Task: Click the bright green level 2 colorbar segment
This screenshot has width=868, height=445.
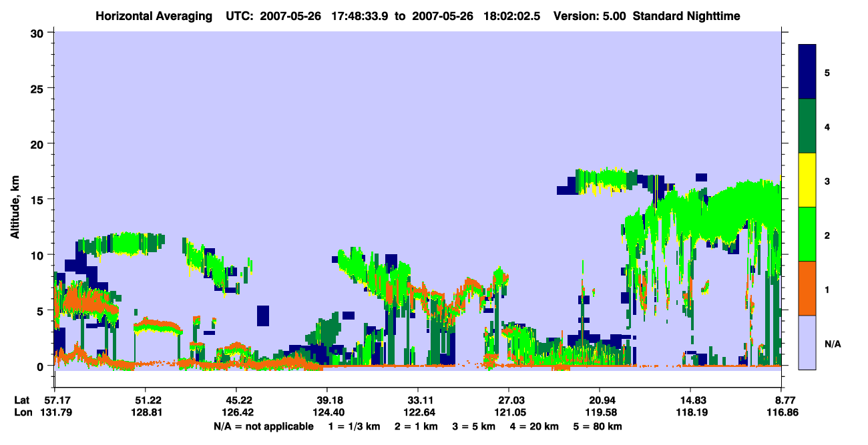Action: coord(807,234)
